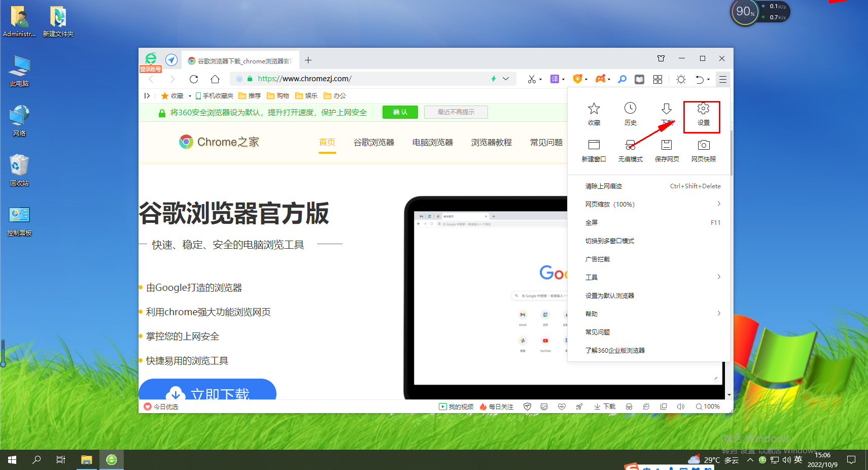Toggle the sun brightness mode icon
The width and height of the screenshot is (868, 470).
(681, 79)
